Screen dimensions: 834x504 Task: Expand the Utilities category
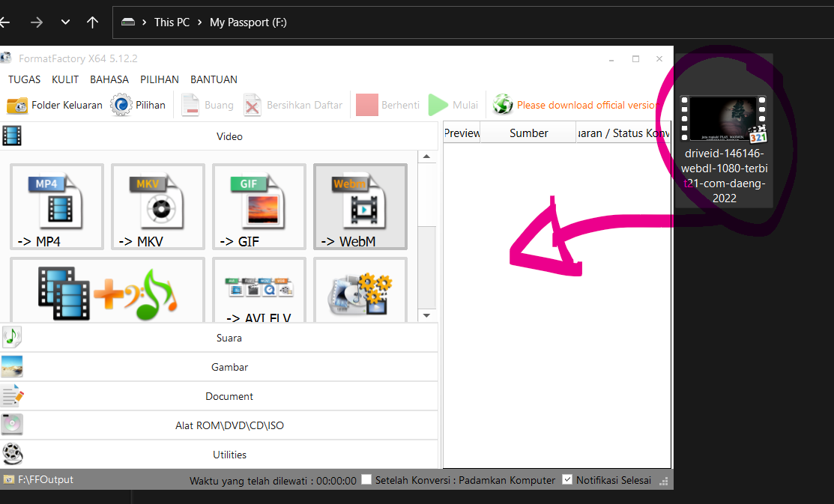pos(219,455)
